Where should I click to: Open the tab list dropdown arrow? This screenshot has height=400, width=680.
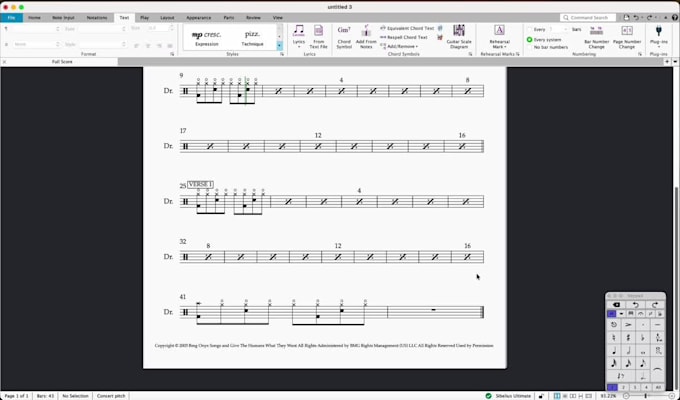point(675,62)
